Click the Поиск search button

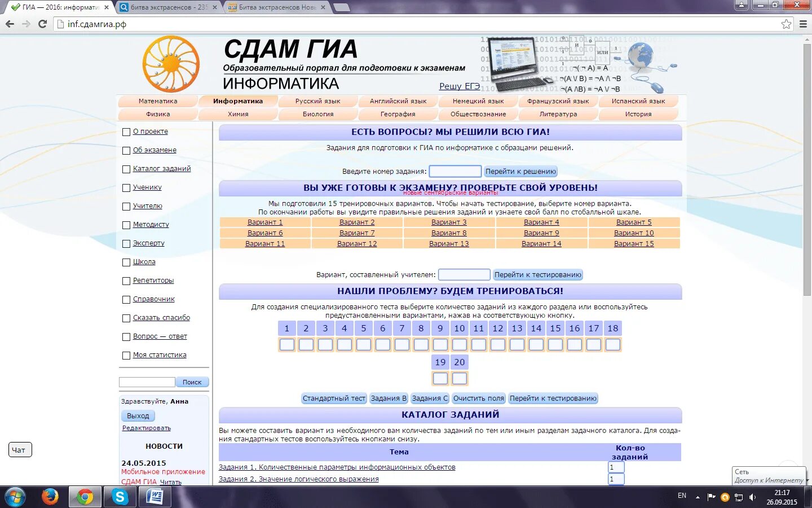192,382
